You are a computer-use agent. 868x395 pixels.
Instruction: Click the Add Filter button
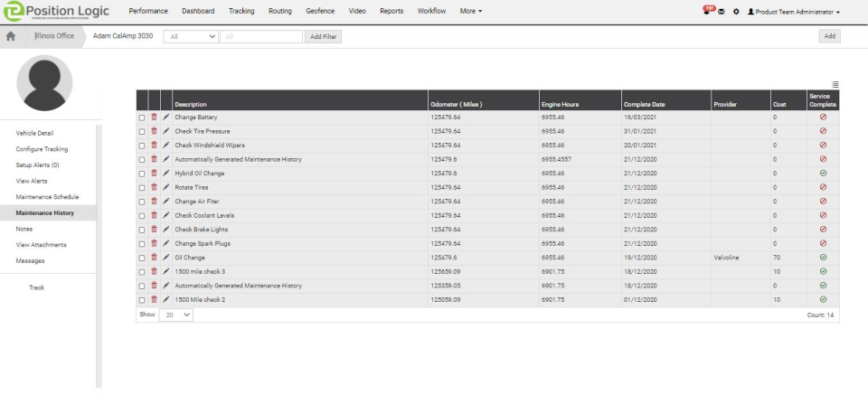[324, 36]
